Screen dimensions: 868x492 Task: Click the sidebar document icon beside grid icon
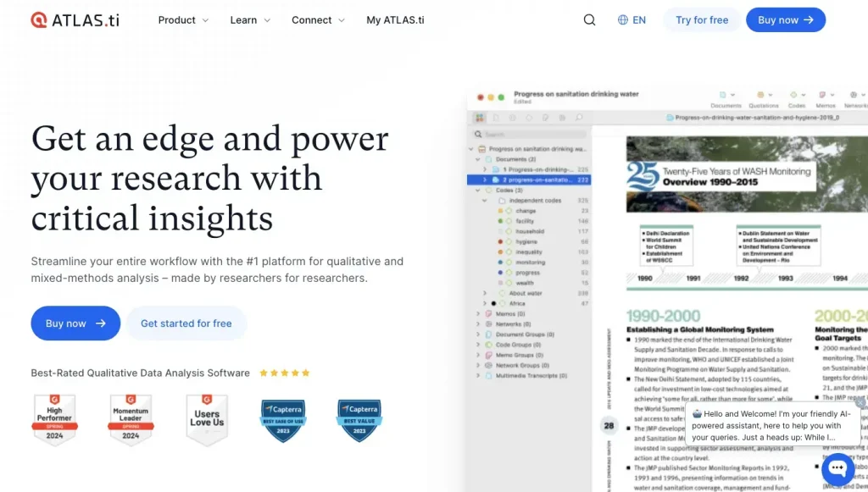pos(496,118)
